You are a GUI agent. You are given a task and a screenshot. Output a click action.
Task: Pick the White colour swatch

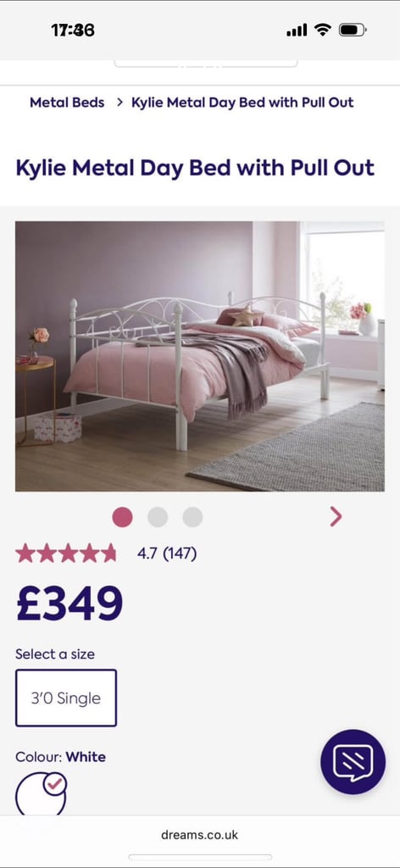click(x=41, y=793)
